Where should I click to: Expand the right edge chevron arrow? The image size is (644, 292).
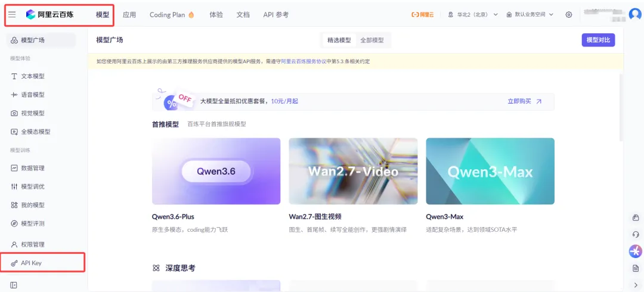click(x=636, y=285)
